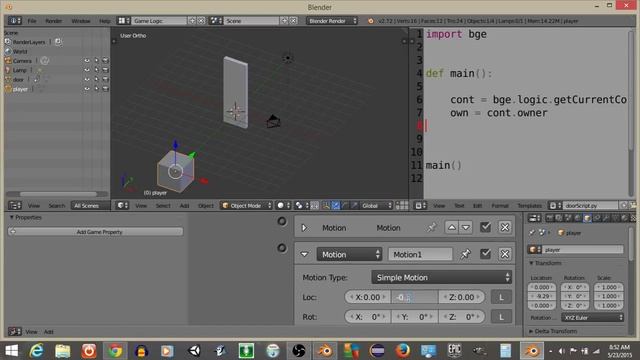Screen dimensions: 640x360
Task: Click the Rot Y value field
Action: [x=415, y=317]
